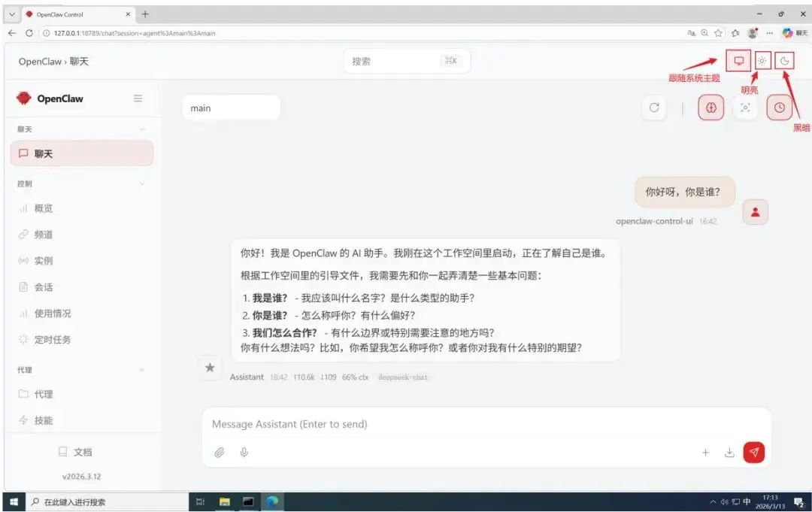Open the taskbar notification center icon
Viewport: 812px width, 512px height.
click(798, 501)
